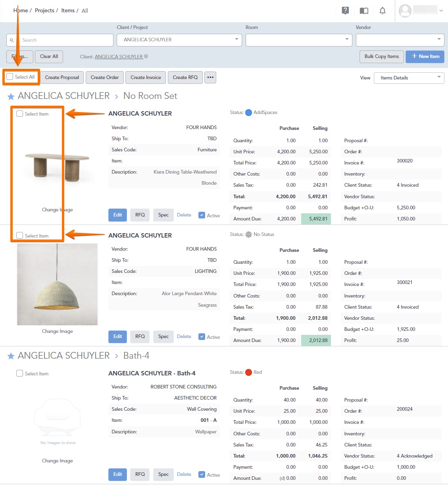The image size is (448, 485).
Task: Expand the user account chevron
Action: tap(441, 11)
